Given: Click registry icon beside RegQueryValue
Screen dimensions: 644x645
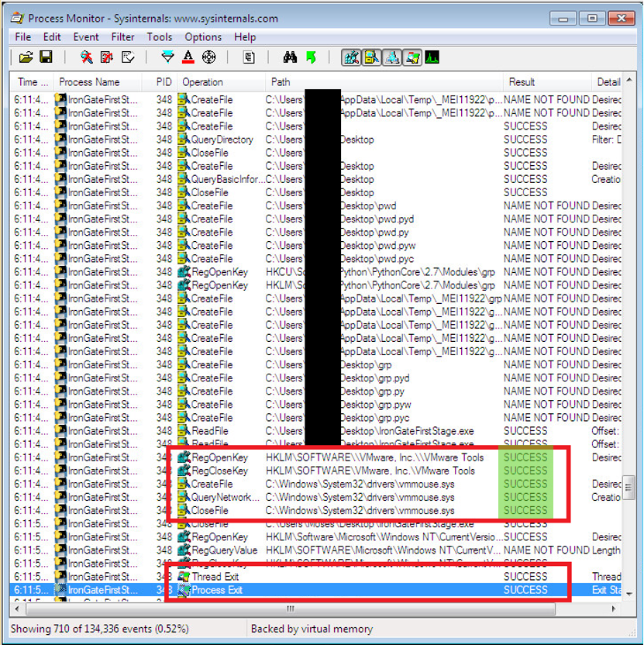Looking at the screenshot, I should point(184,550).
